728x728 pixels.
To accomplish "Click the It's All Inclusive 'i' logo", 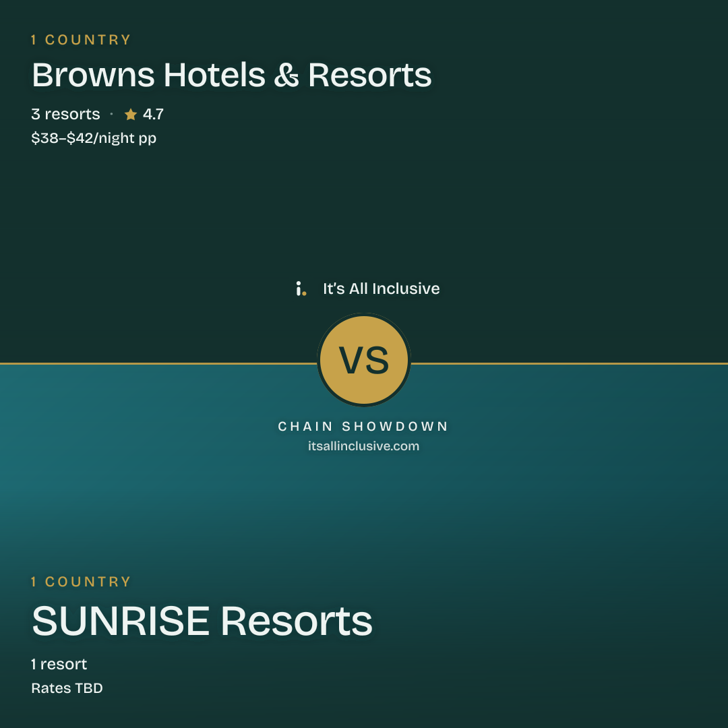I will [301, 289].
